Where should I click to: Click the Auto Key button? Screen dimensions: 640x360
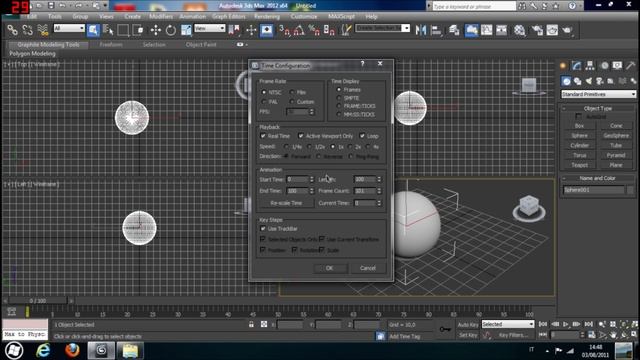pyautogui.click(x=468, y=325)
